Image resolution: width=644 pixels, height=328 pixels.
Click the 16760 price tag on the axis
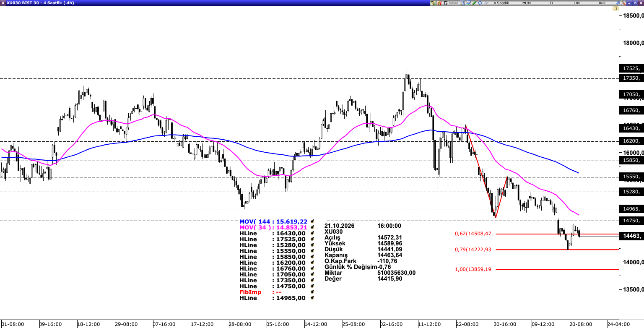[x=631, y=111]
